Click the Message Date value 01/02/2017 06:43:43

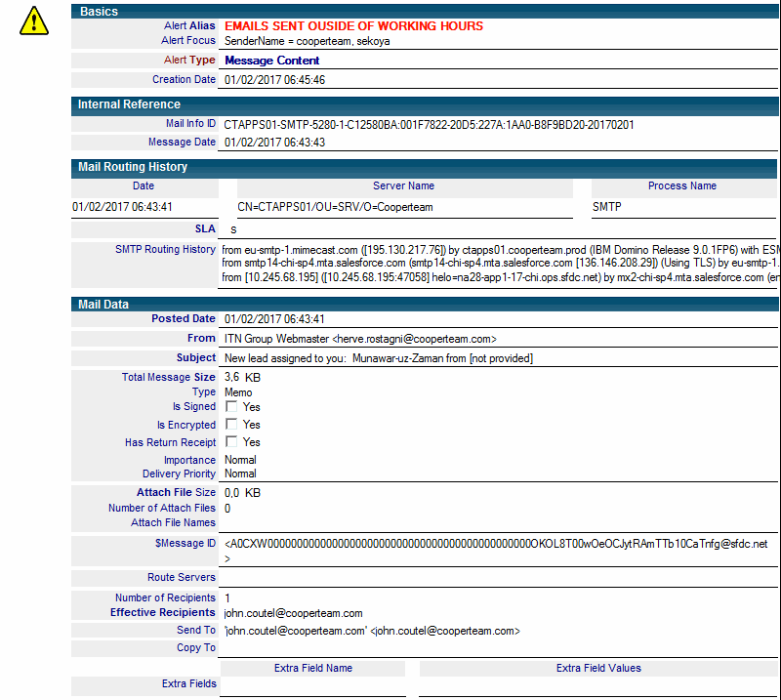point(274,143)
